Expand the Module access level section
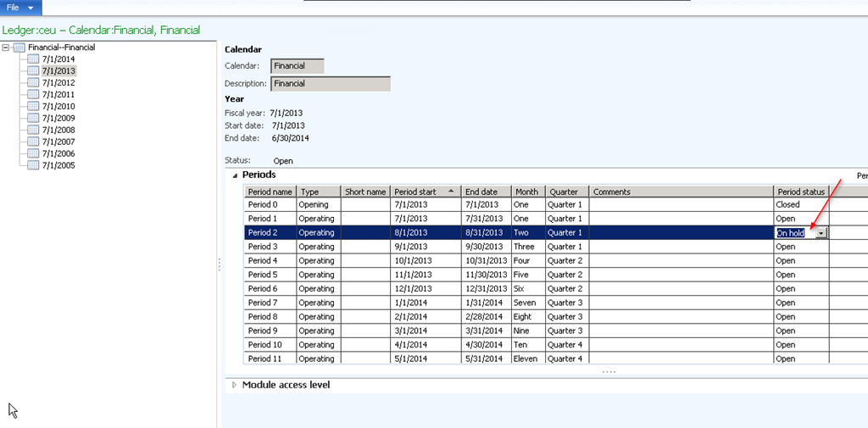 pos(235,386)
